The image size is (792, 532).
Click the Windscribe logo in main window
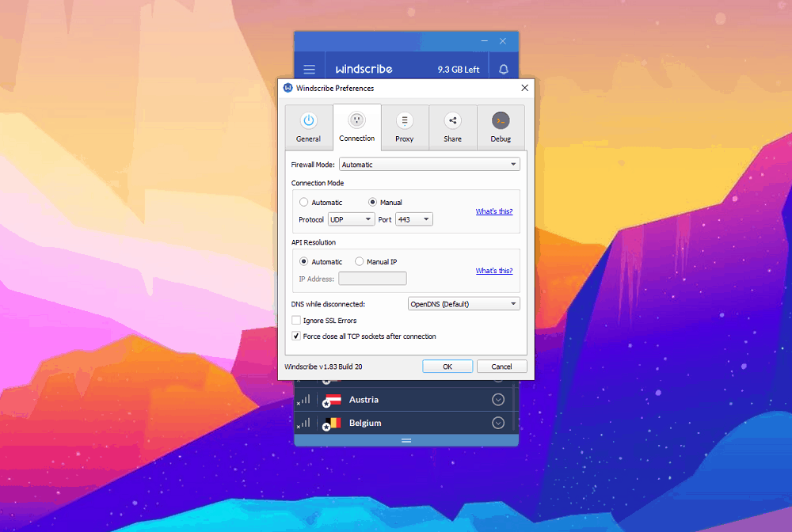pos(364,69)
